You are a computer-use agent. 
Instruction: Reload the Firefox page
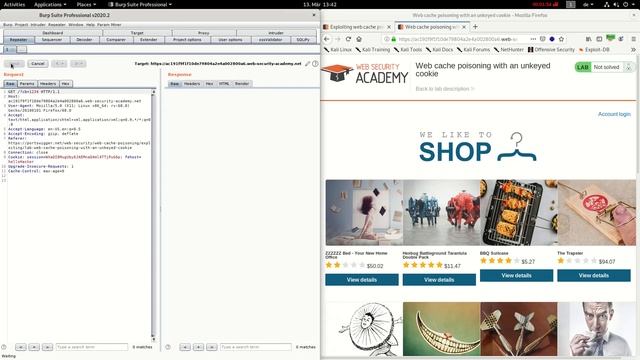click(x=348, y=39)
